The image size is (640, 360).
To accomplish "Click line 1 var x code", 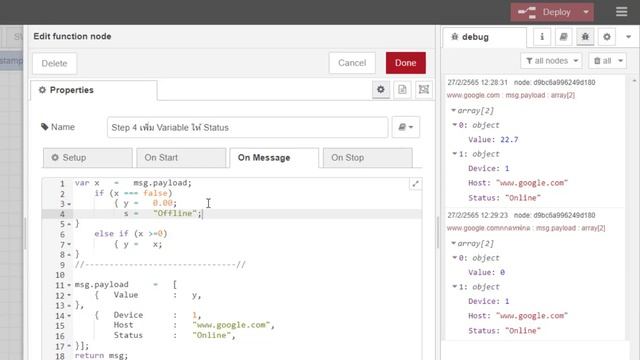I will 133,183.
